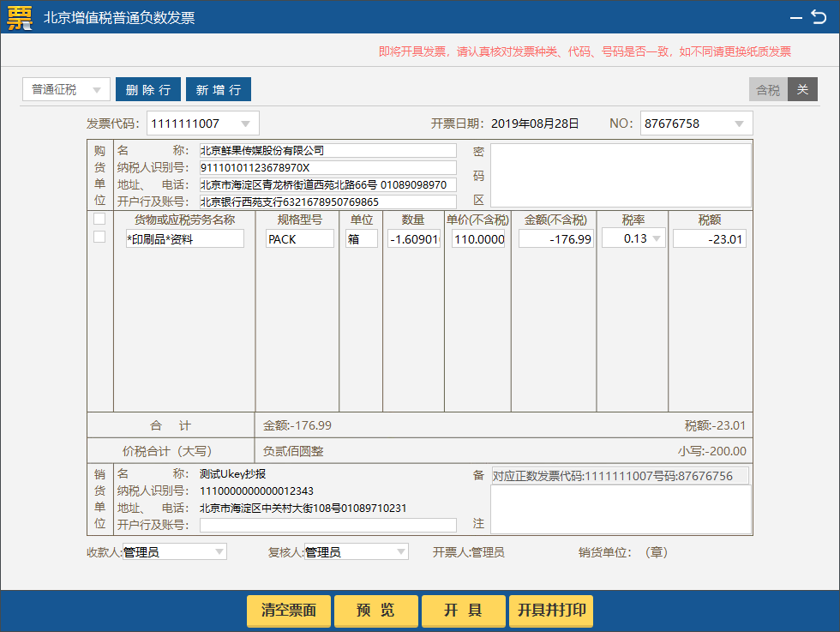Click the 单价 field 110.0000
840x632 pixels.
479,239
